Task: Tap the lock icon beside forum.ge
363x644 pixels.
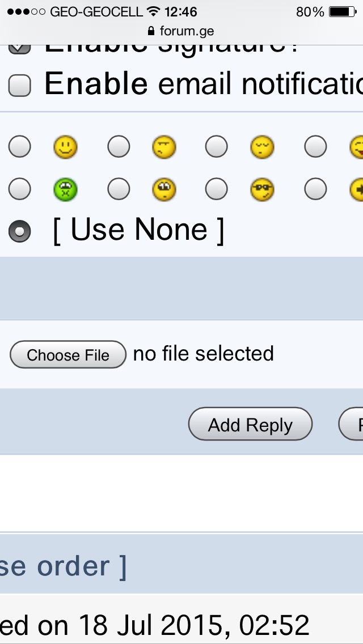Action: [150, 31]
